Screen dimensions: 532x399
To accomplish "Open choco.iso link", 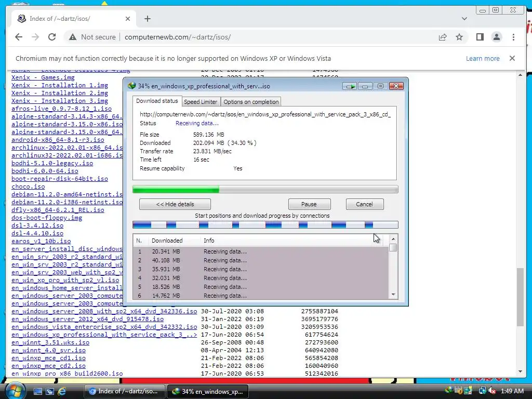I will click(28, 187).
